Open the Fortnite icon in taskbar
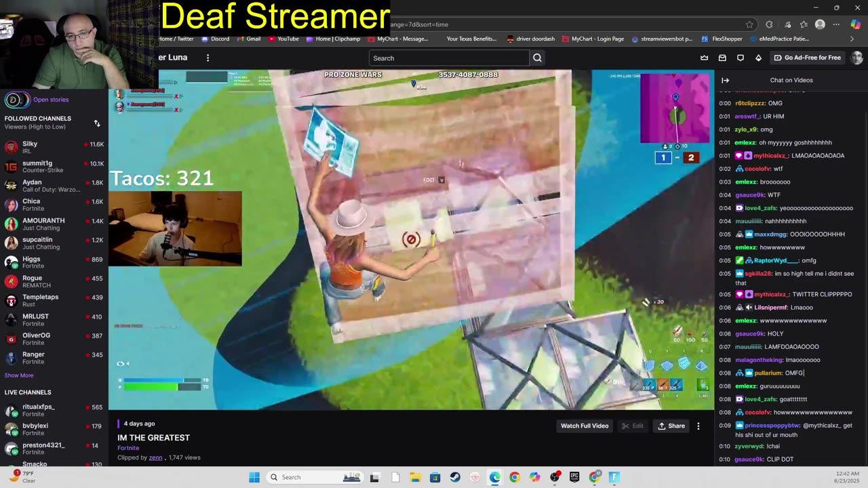The width and height of the screenshot is (868, 488). (x=614, y=477)
